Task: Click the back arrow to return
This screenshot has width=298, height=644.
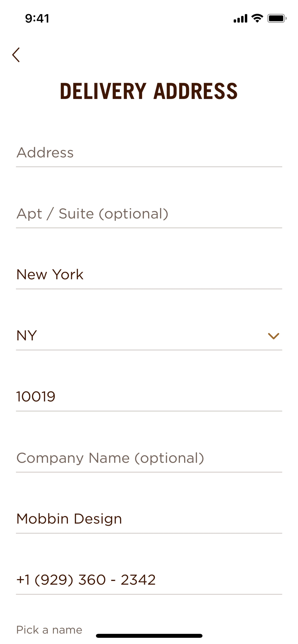Action: coord(16,55)
